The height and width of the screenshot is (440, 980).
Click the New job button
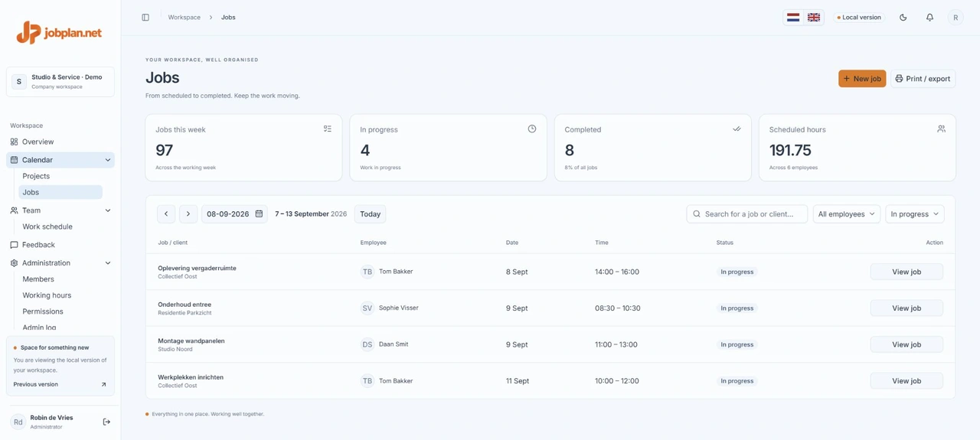862,79
